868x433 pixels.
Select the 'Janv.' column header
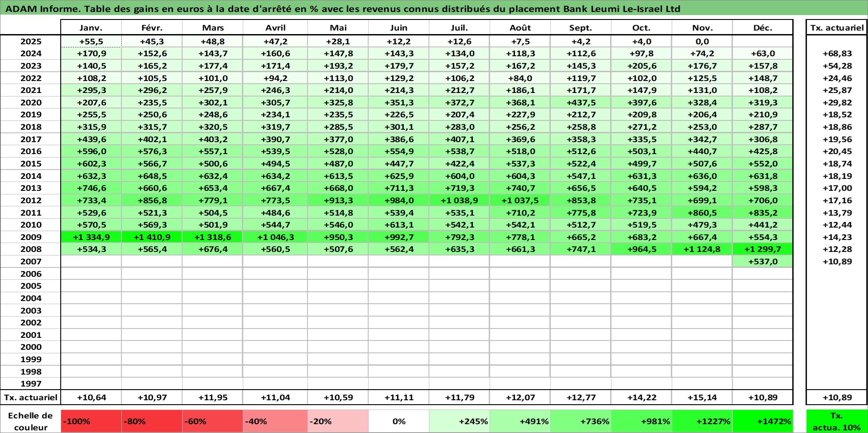pyautogui.click(x=91, y=27)
